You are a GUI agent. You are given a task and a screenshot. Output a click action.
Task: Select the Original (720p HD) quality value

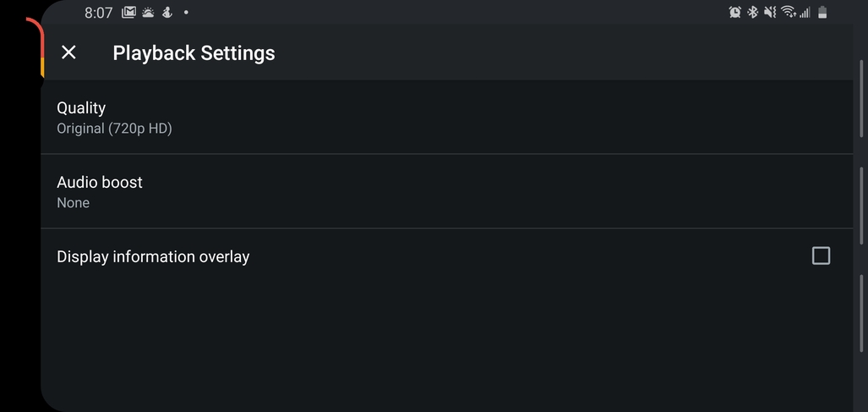tap(114, 129)
